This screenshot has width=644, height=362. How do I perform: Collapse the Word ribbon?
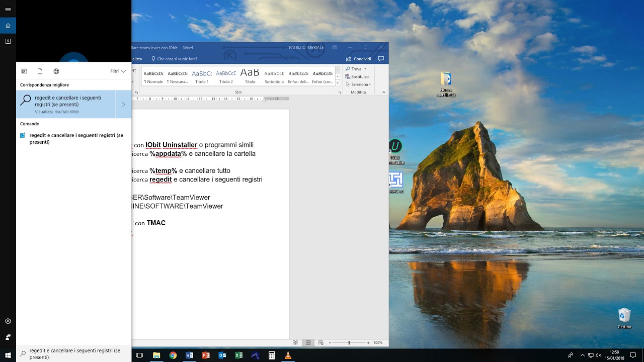383,93
